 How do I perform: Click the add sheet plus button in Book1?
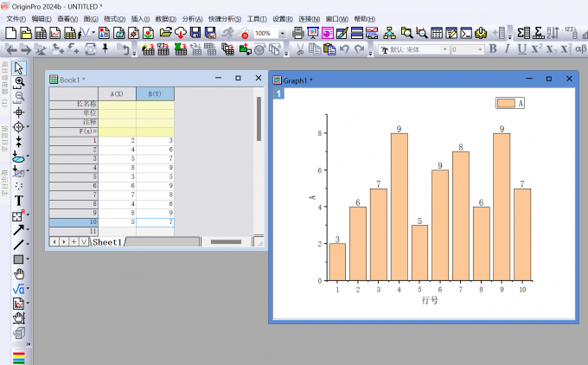click(73, 242)
